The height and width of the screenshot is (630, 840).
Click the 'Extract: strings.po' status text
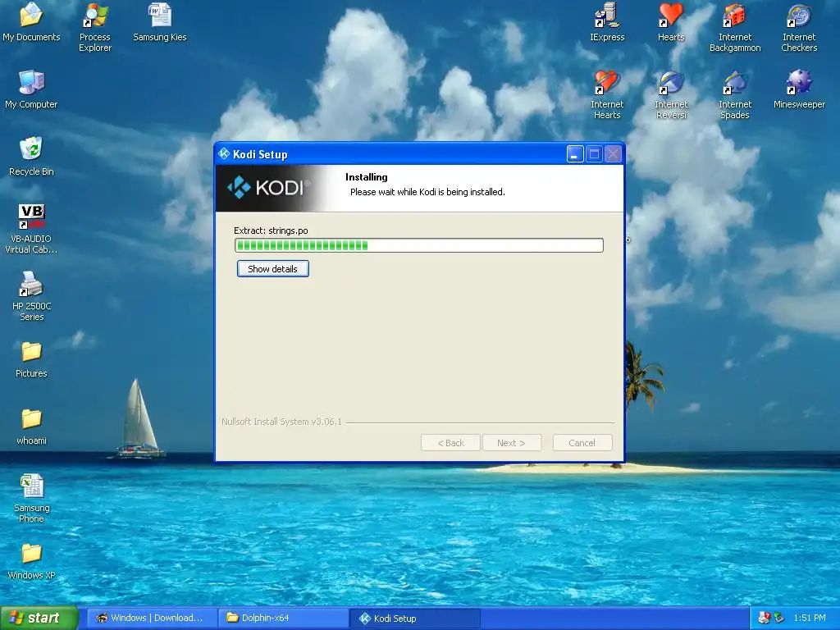click(x=271, y=231)
